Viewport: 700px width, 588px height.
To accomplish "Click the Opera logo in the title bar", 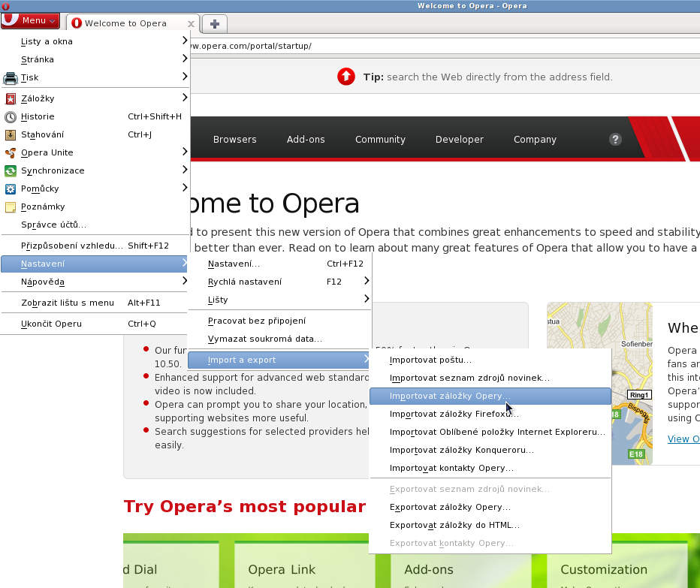I will [5, 6].
